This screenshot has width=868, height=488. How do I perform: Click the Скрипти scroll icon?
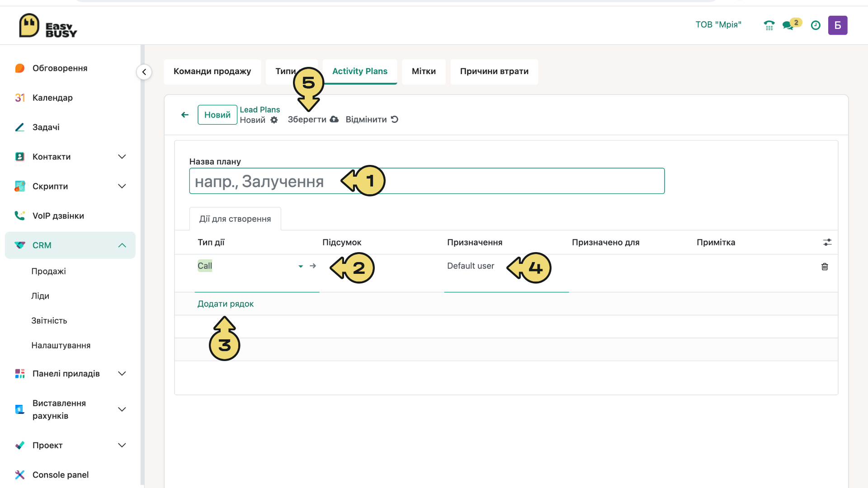point(19,186)
